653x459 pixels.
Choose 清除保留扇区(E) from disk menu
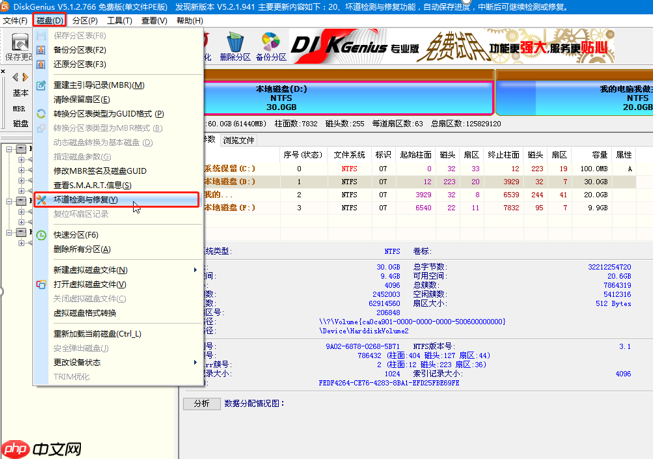82,100
